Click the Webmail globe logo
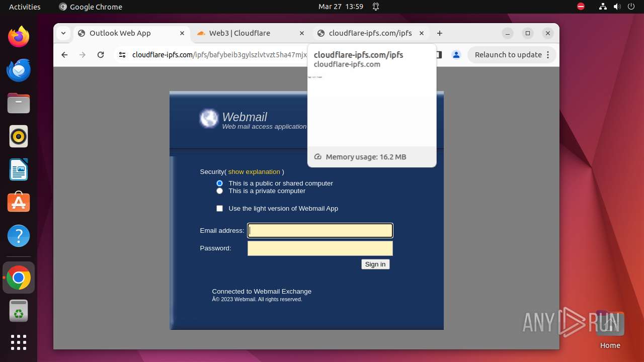This screenshot has width=644, height=362. coord(209,119)
